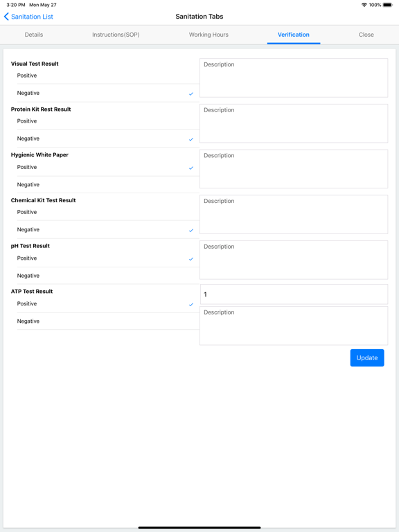Select Negative for pH Test Result

[108, 276]
